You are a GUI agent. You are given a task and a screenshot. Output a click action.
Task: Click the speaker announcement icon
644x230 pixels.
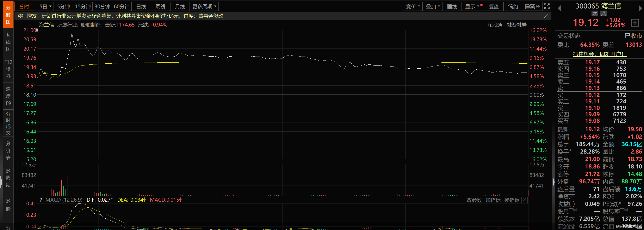(x=20, y=16)
